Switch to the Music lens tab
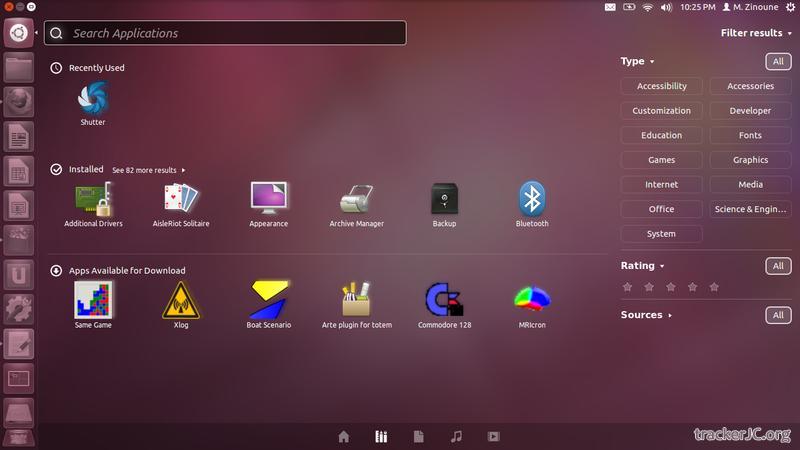The height and width of the screenshot is (450, 800). point(456,436)
